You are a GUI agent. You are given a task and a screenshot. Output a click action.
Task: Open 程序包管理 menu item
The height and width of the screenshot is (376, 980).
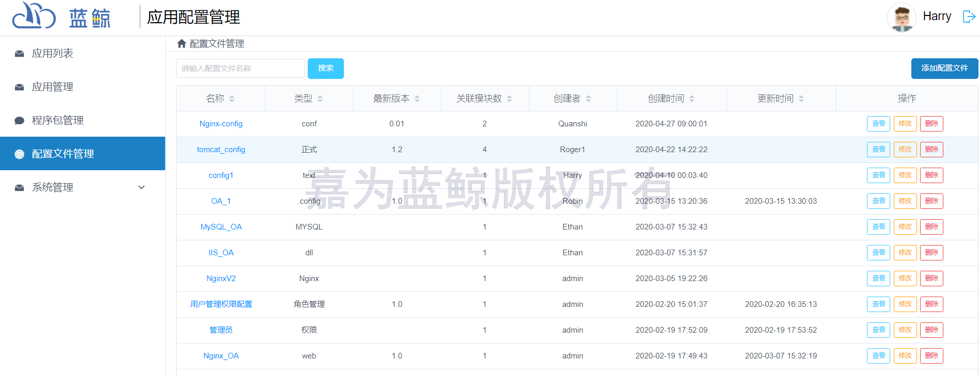(x=58, y=120)
